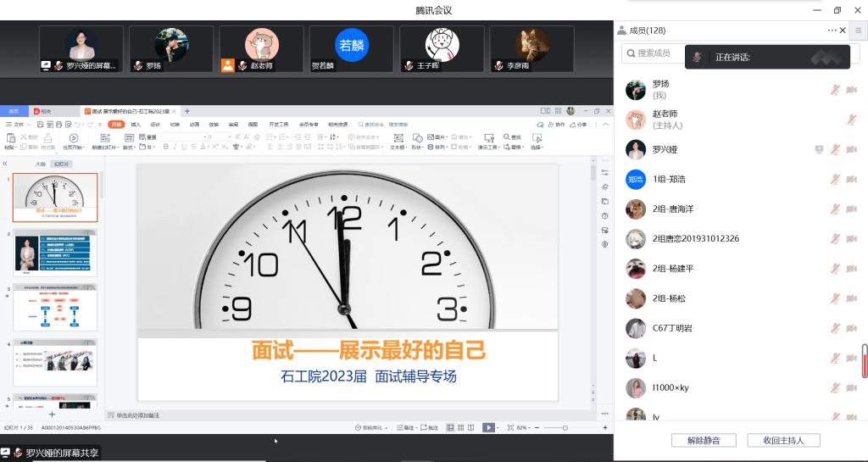Click 贺若麟's video tile in the top strip

352,48
